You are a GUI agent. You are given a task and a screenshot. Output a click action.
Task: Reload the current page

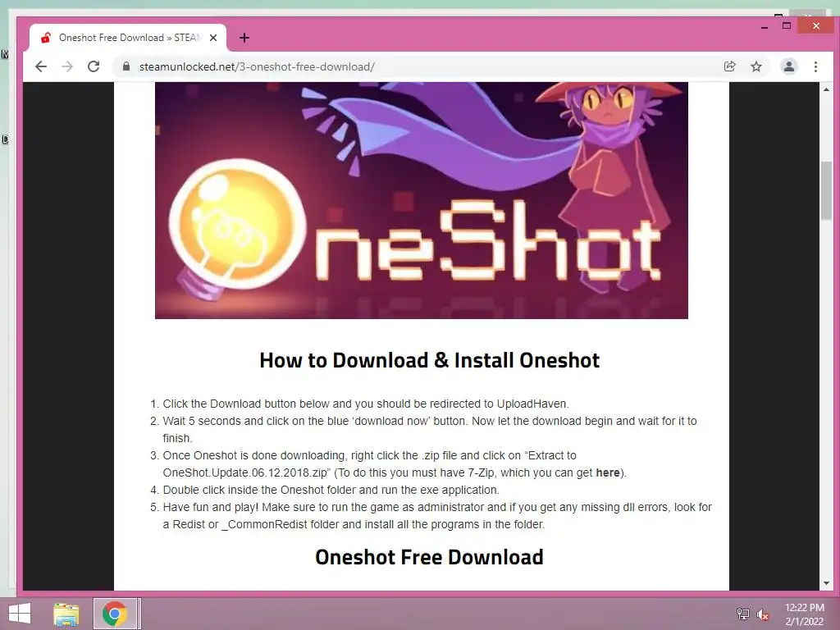94,66
